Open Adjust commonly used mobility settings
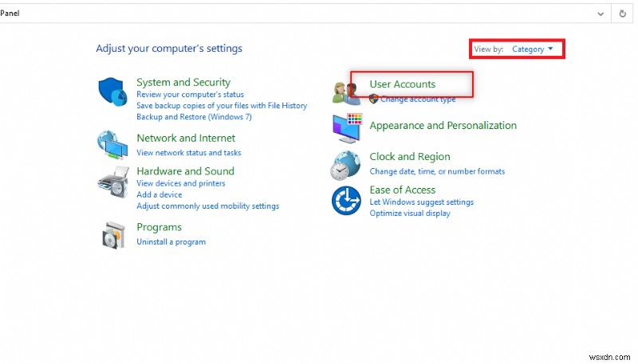 pos(208,206)
